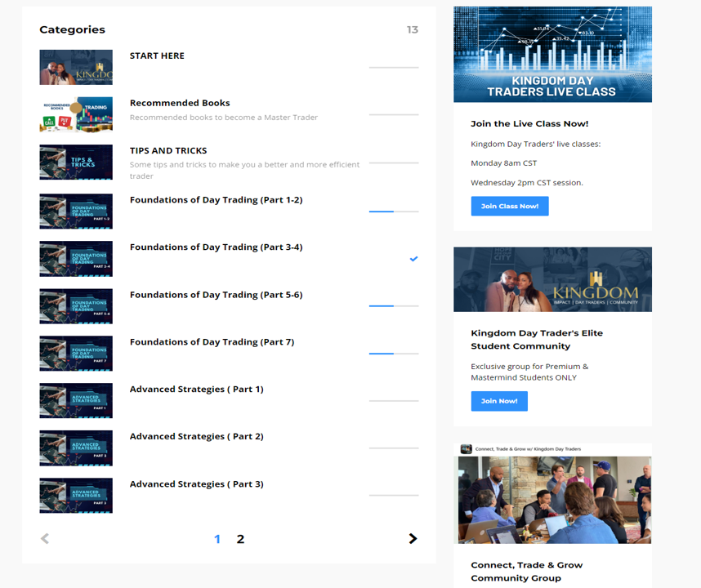701x588 pixels.
Task: Open Advanced Strategies ( Part 3) title
Action: pyautogui.click(x=196, y=484)
